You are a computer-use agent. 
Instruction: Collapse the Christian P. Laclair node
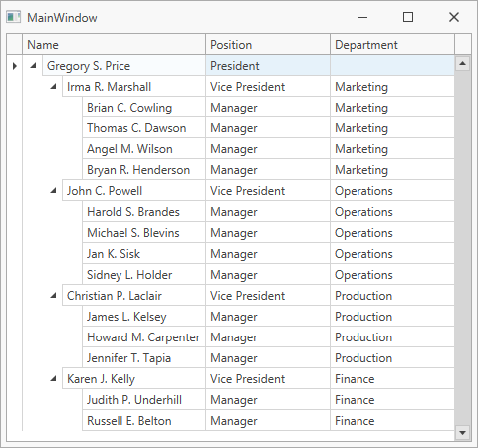coord(53,296)
